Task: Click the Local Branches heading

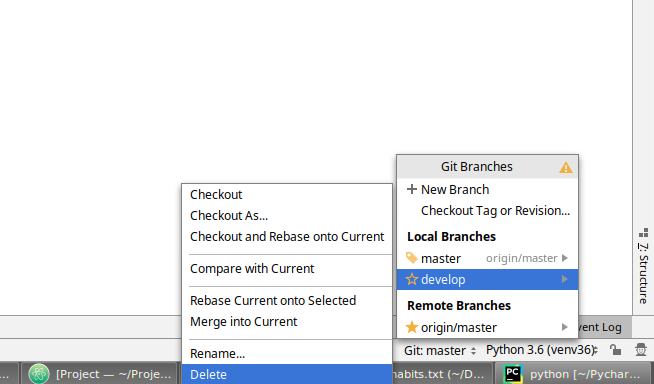Action: click(x=451, y=237)
